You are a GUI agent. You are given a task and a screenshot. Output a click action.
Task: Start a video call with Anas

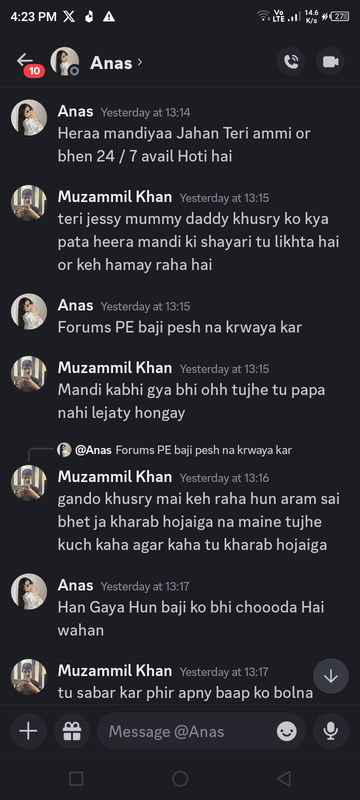(330, 62)
